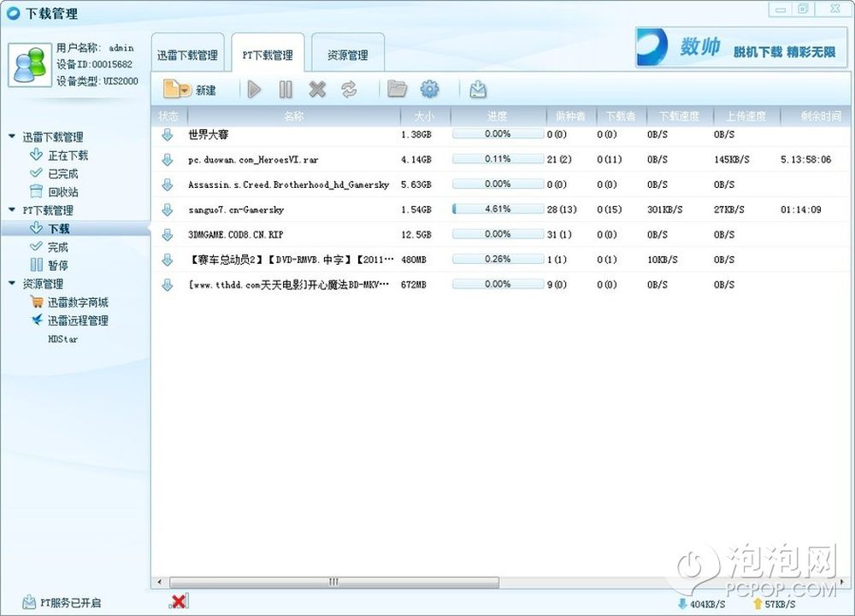The width and height of the screenshot is (855, 616).
Task: Open the download folder toolbar icon
Action: (x=397, y=89)
